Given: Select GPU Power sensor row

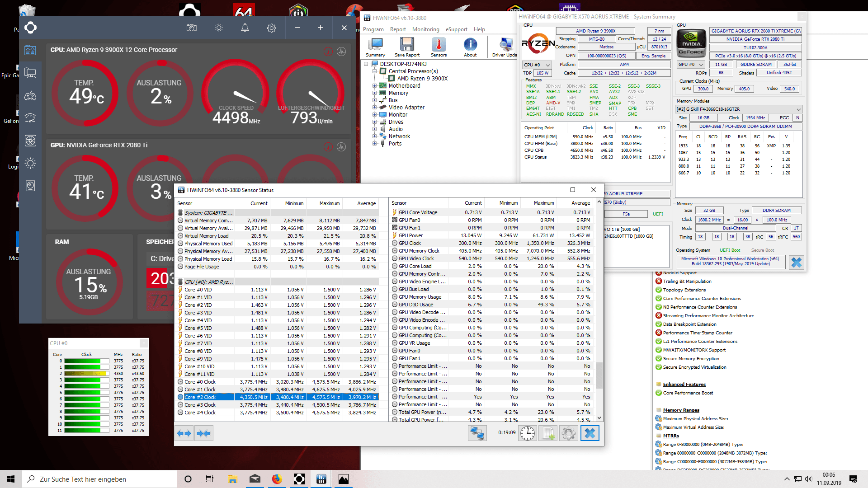Looking at the screenshot, I should [491, 235].
